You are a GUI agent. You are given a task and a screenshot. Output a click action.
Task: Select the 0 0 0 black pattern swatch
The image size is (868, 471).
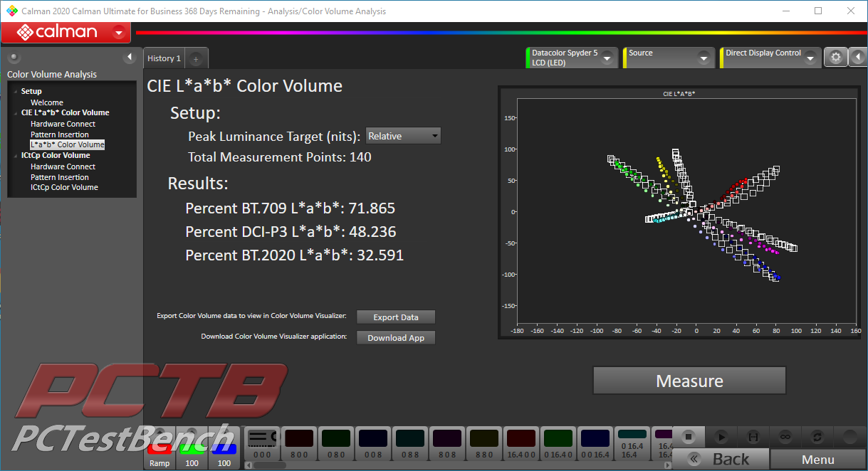pyautogui.click(x=262, y=444)
